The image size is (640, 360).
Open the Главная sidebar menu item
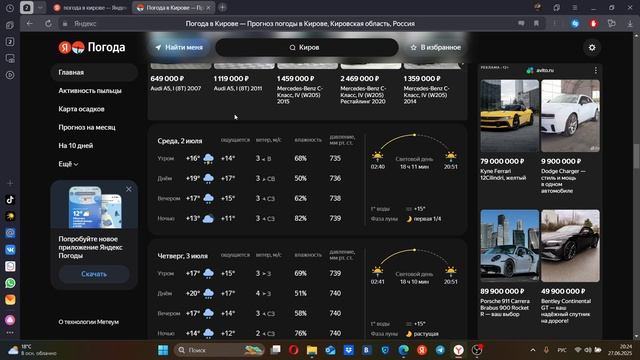pyautogui.click(x=94, y=72)
